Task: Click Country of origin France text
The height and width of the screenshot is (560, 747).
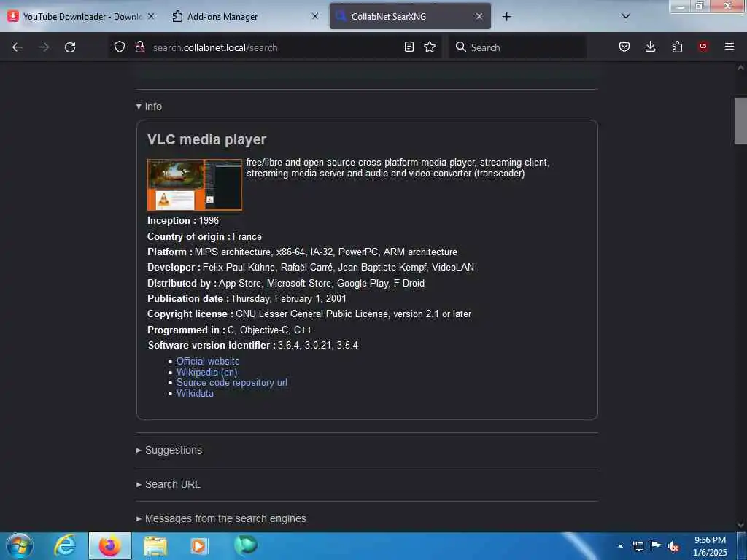Action: 204,237
